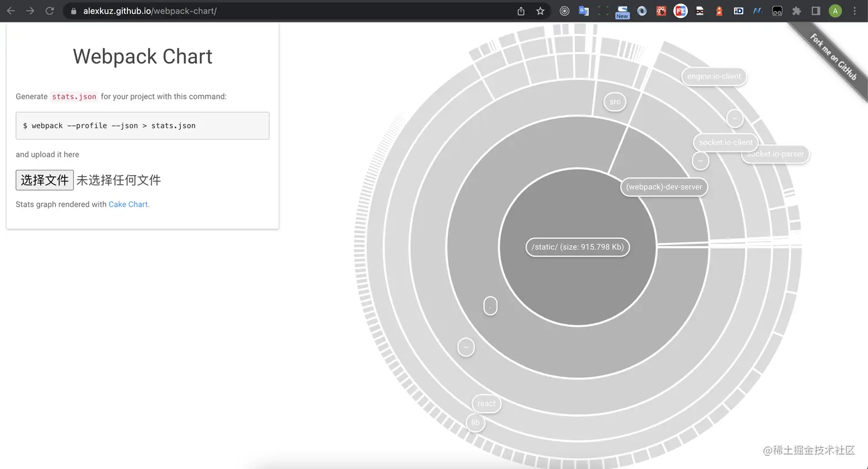Select the react chart segment label
Screen dimensions: 868x469
(486, 404)
